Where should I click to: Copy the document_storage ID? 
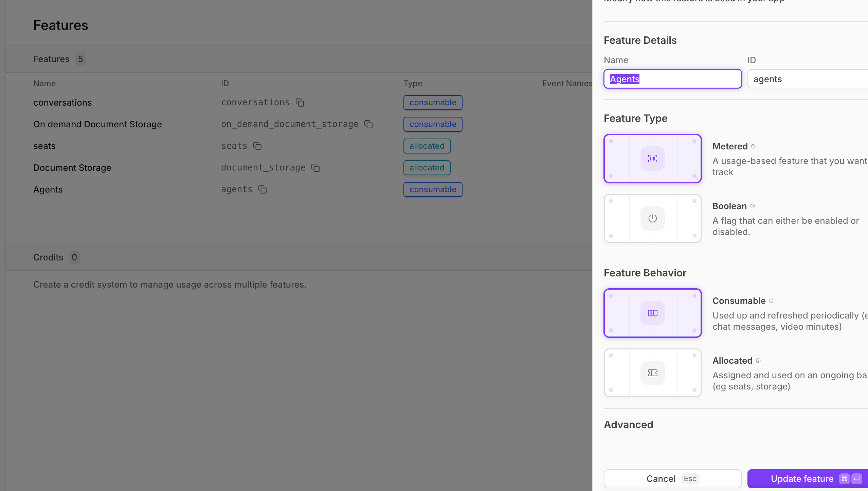coord(315,168)
